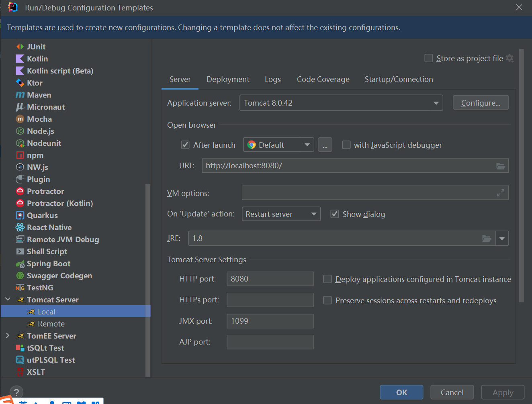Image resolution: width=532 pixels, height=404 pixels.
Task: Click the Node.js icon
Action: click(20, 131)
